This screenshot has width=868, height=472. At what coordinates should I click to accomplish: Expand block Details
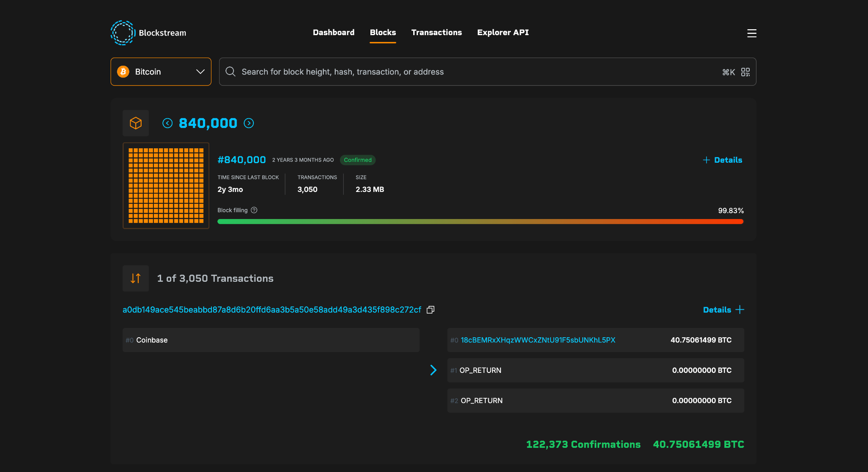coord(722,160)
